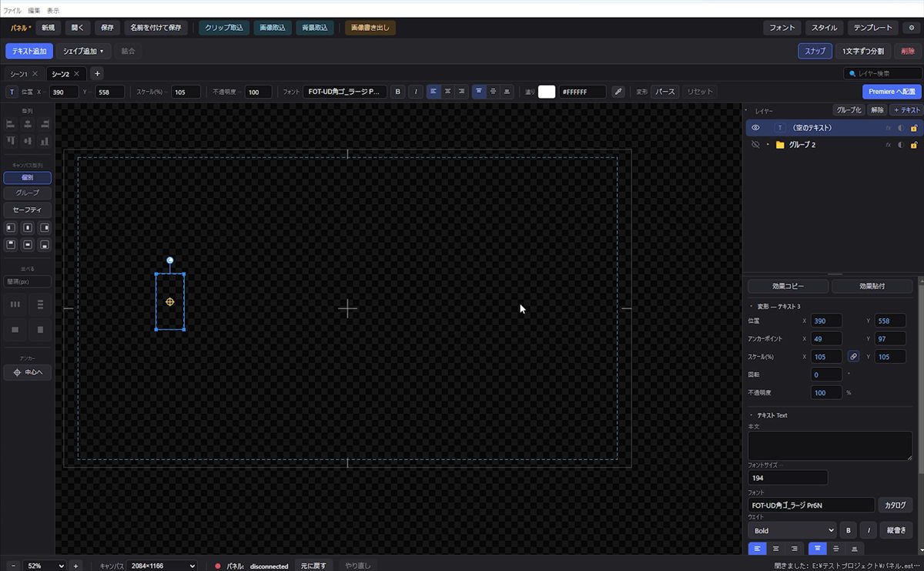Hide the 空のテキスト layer with eye icon
924x571 pixels.
[x=755, y=128]
